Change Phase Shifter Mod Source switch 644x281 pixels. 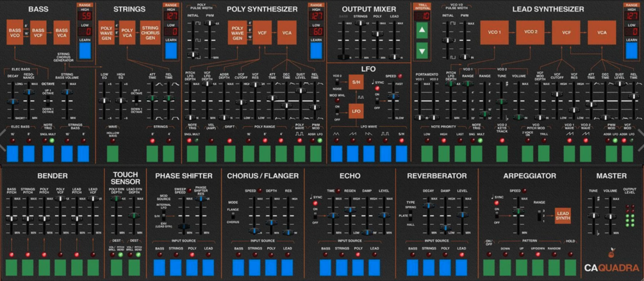165,215
